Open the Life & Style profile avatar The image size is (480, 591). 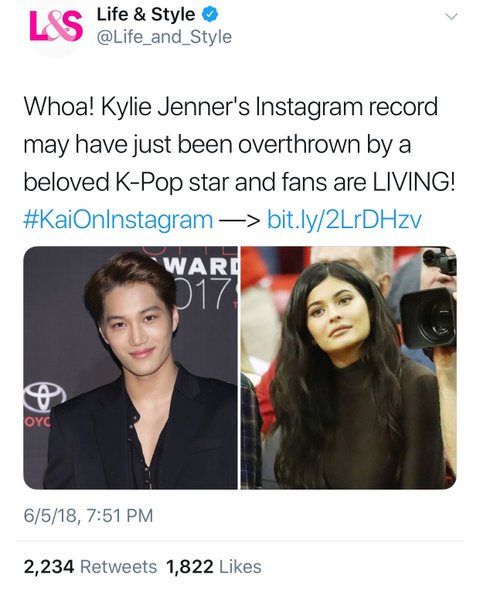pos(56,28)
